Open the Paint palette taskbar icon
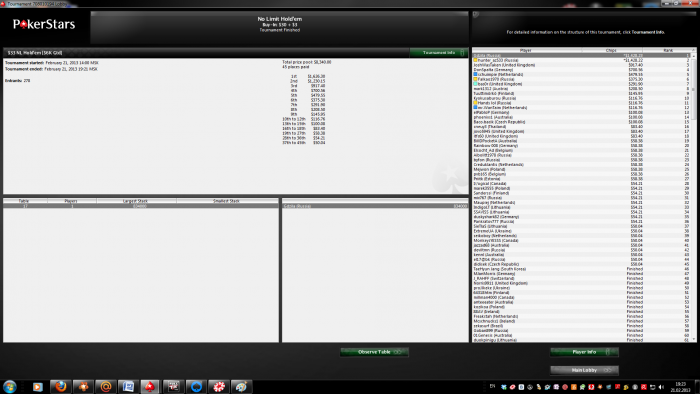The height and width of the screenshot is (394, 700). click(x=242, y=386)
